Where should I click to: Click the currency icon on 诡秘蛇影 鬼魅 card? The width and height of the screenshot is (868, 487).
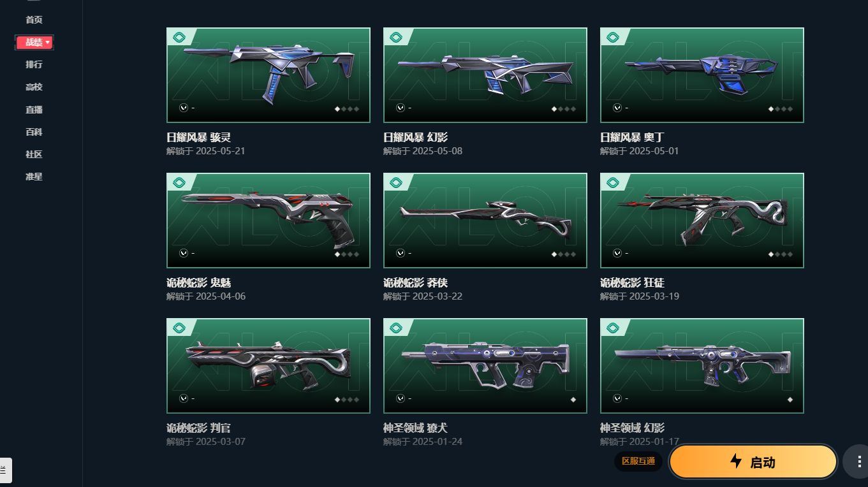pos(184,253)
